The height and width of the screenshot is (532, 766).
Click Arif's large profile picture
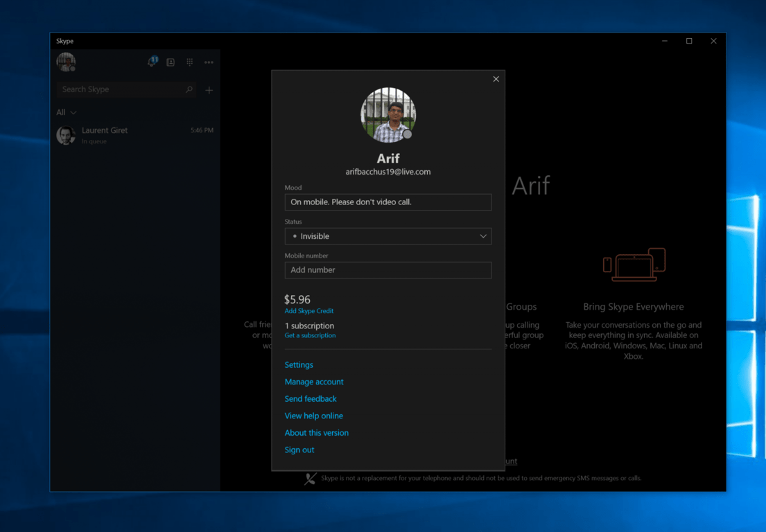(388, 115)
